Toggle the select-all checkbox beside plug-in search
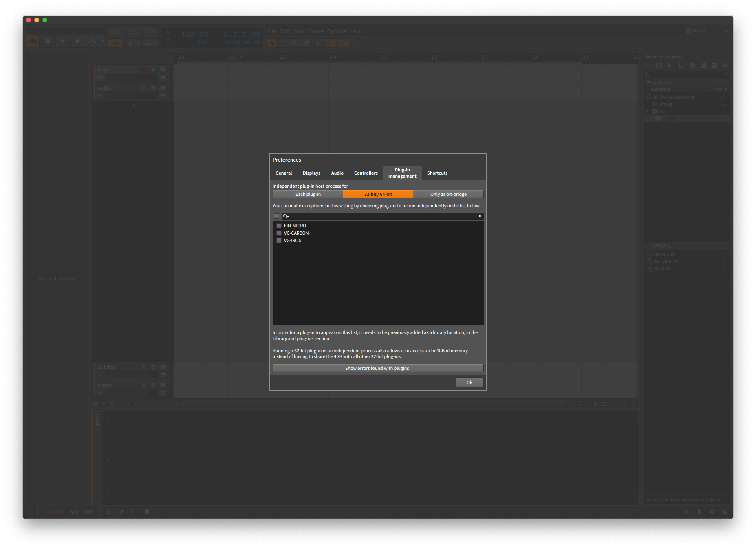756x549 pixels. pos(276,216)
